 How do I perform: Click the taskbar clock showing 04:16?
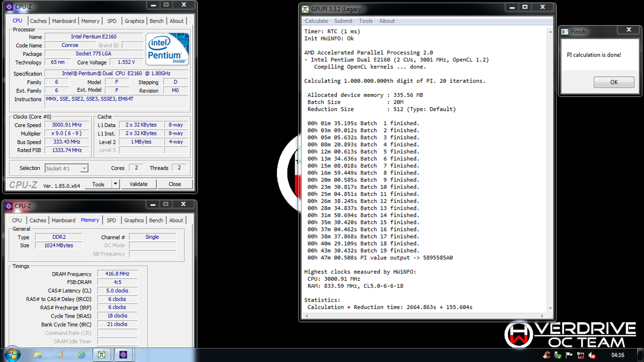click(x=618, y=355)
